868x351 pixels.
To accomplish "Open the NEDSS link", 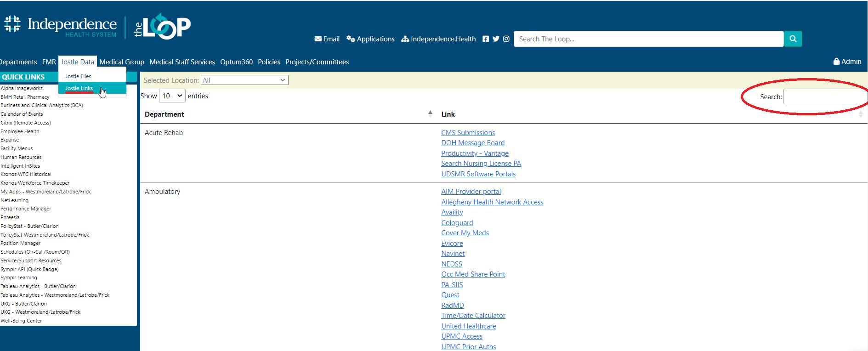I will click(x=452, y=264).
